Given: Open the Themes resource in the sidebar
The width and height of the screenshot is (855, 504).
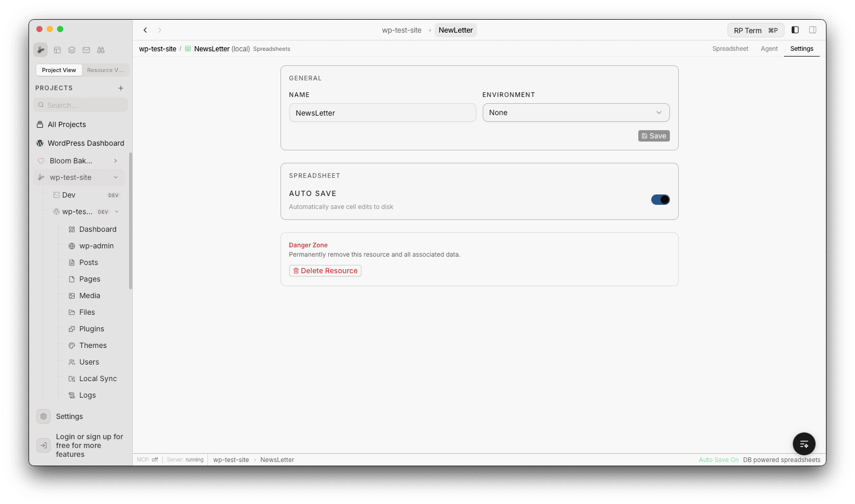Looking at the screenshot, I should click(x=93, y=345).
